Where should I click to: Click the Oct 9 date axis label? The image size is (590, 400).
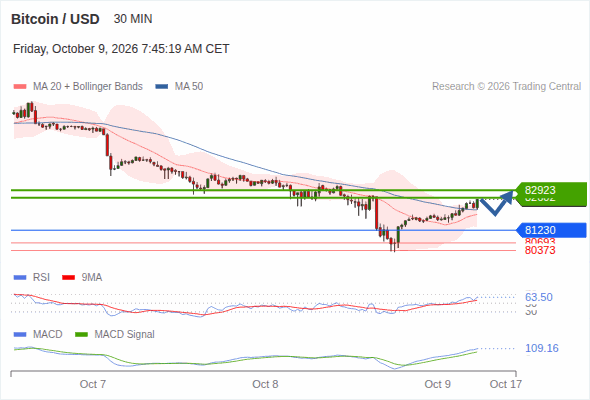click(x=438, y=384)
